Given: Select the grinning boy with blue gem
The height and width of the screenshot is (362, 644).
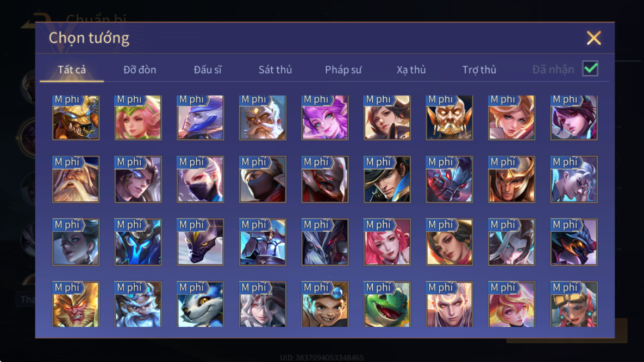Looking at the screenshot, I should (x=325, y=304).
